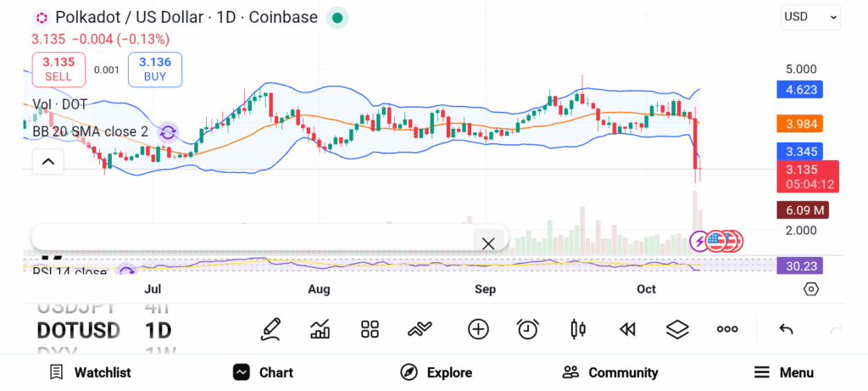Screen dimensions: 868x391
Task: Create a price alert with clock icon
Action: click(x=528, y=329)
